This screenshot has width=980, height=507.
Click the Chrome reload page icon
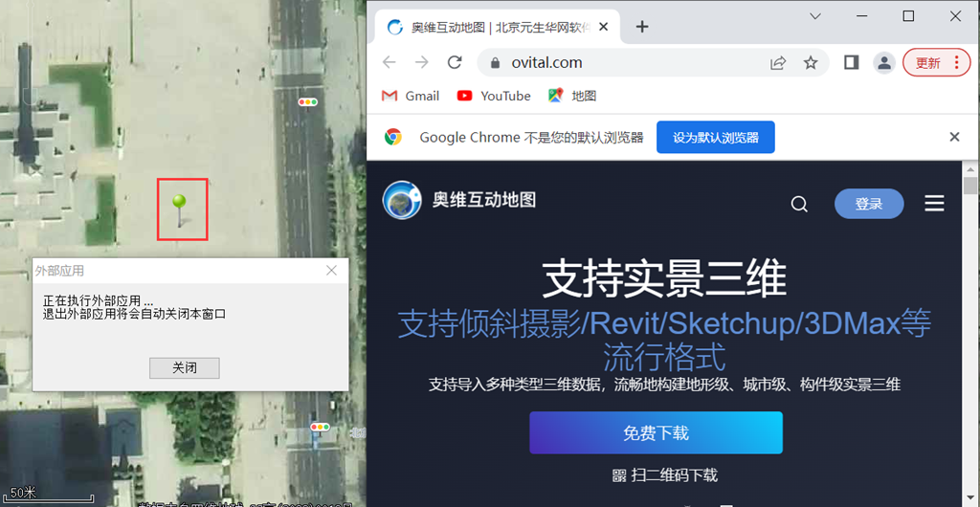[x=456, y=62]
